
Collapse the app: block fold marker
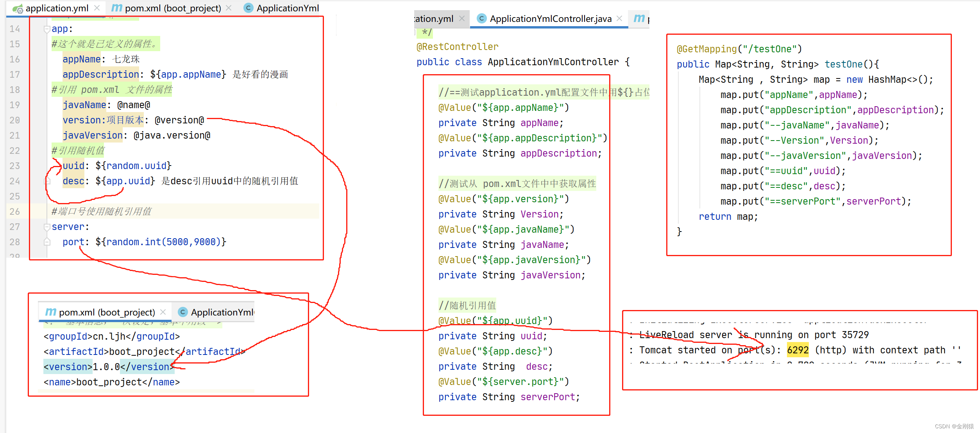coord(47,29)
